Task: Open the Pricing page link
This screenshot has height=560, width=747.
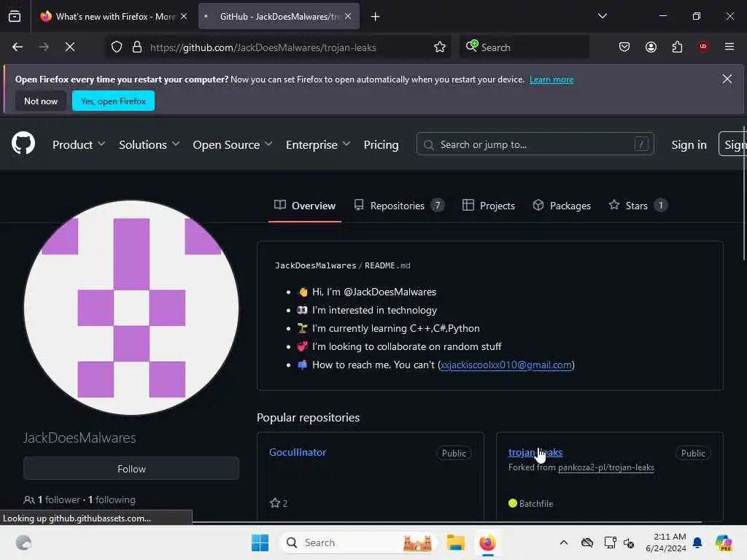Action: pos(381,145)
